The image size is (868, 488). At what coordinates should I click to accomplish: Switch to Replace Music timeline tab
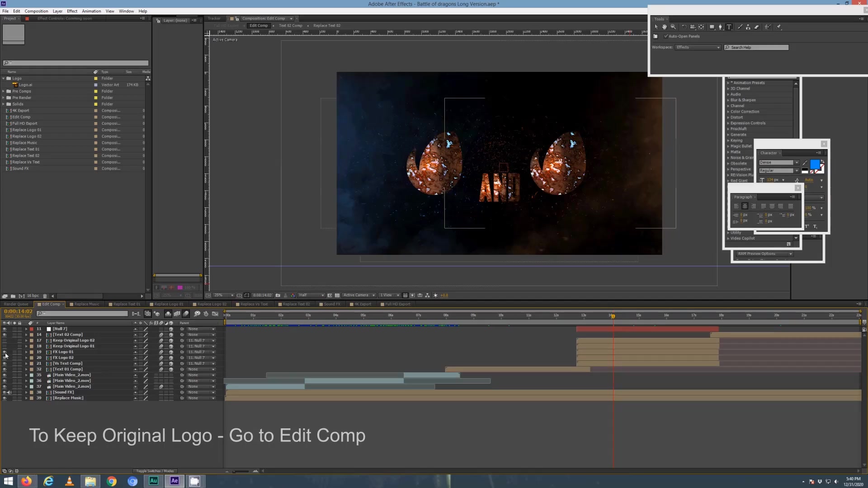point(86,305)
